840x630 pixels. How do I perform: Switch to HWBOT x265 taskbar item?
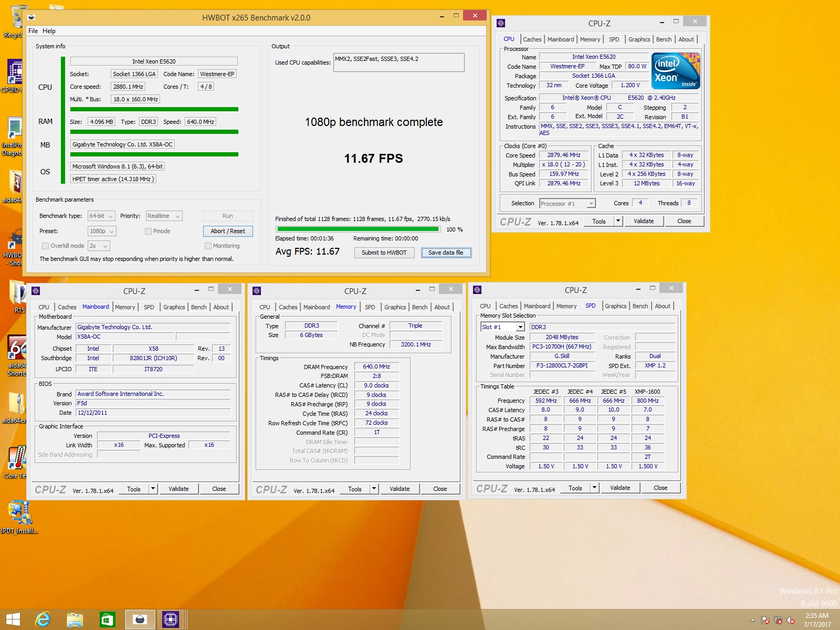click(x=140, y=619)
